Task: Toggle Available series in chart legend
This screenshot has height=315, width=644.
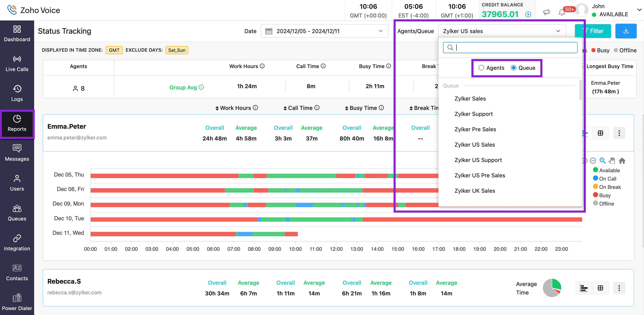Action: pos(609,170)
